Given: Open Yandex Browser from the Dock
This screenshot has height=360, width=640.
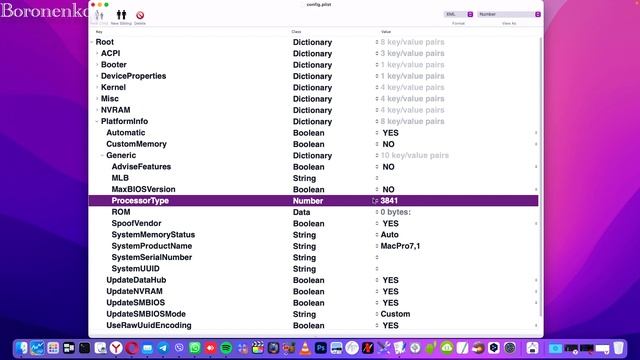Looking at the screenshot, I should tap(116, 348).
